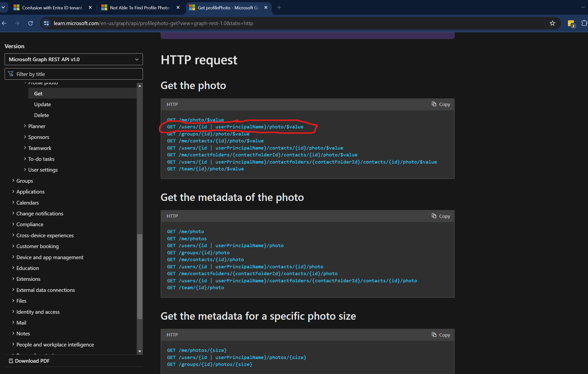This screenshot has width=588, height=374.
Task: Reload the current page
Action: click(30, 23)
